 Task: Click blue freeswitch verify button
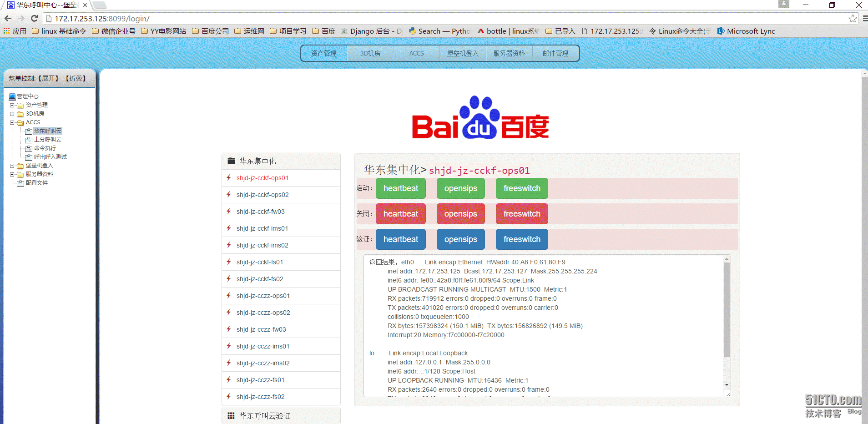click(522, 239)
